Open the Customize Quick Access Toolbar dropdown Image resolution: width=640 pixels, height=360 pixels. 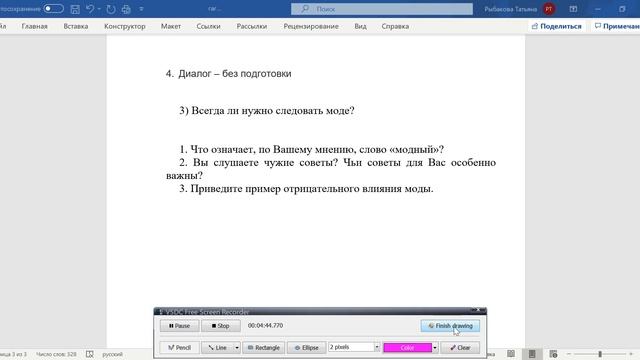pos(141,9)
